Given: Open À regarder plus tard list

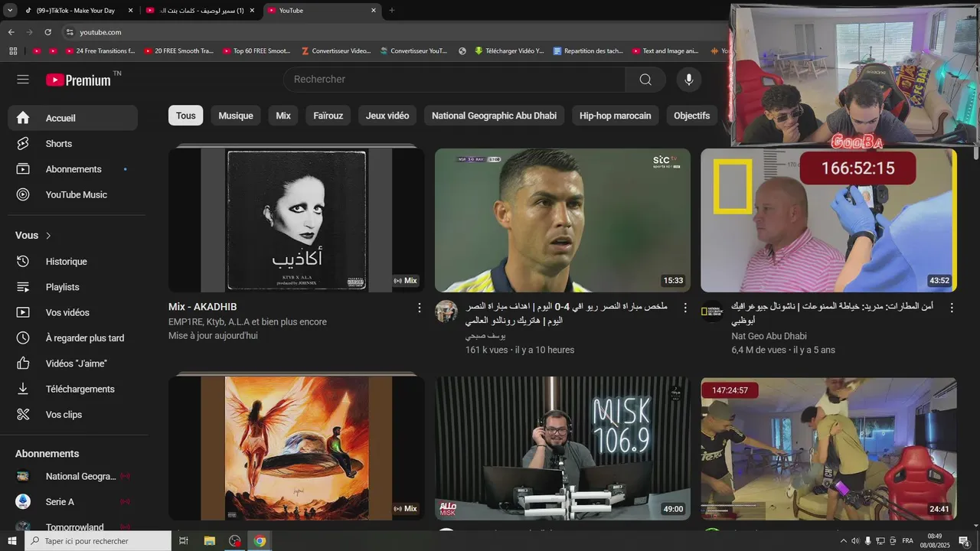Looking at the screenshot, I should (x=73, y=338).
